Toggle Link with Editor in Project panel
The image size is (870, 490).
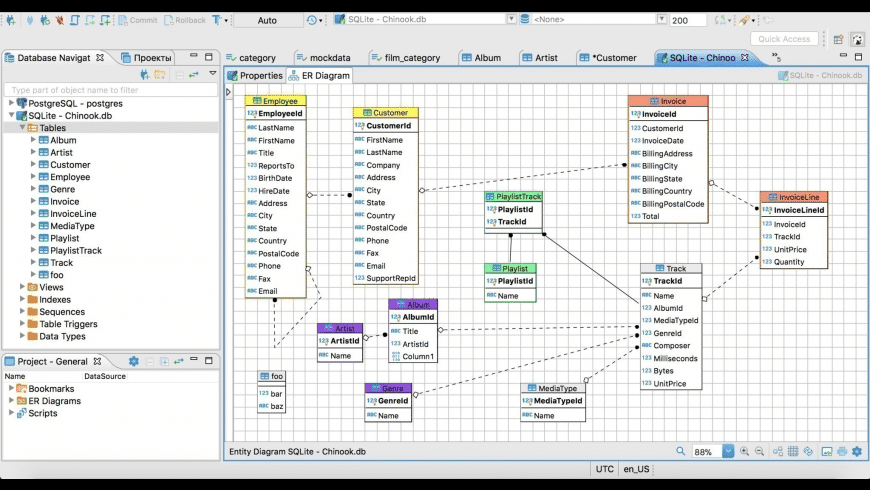click(x=178, y=361)
